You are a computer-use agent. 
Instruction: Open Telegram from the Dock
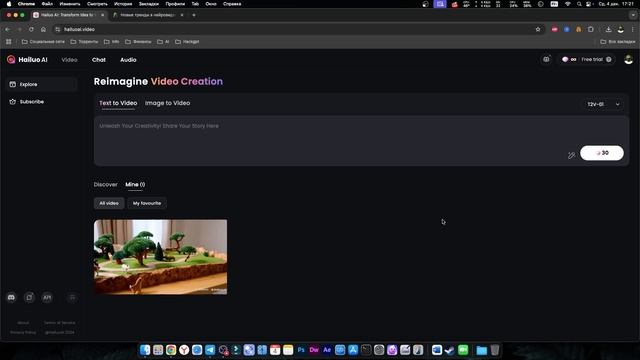pos(210,350)
